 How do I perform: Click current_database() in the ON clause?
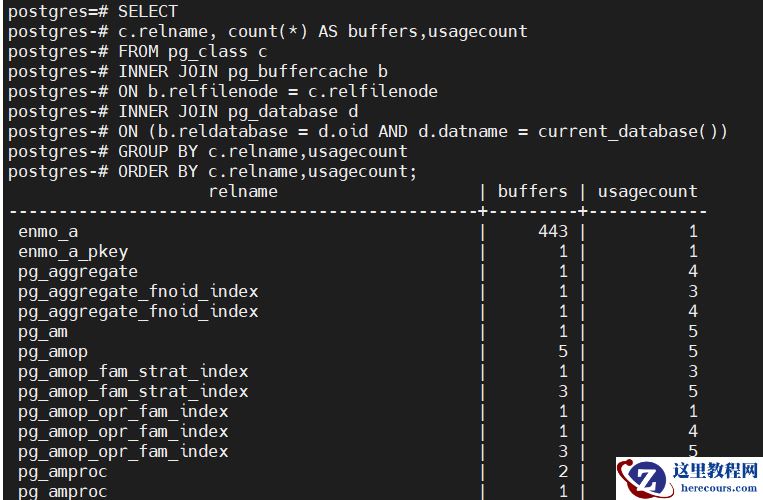click(633, 131)
